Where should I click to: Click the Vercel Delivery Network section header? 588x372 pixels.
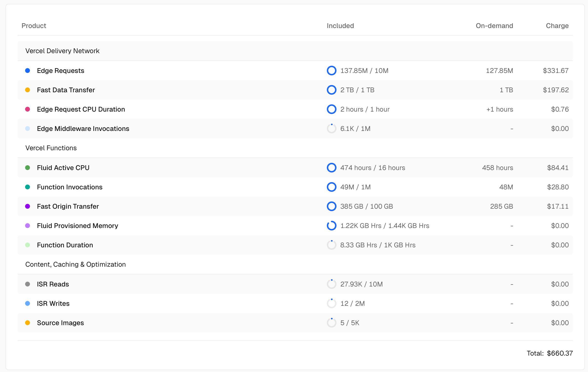62,51
